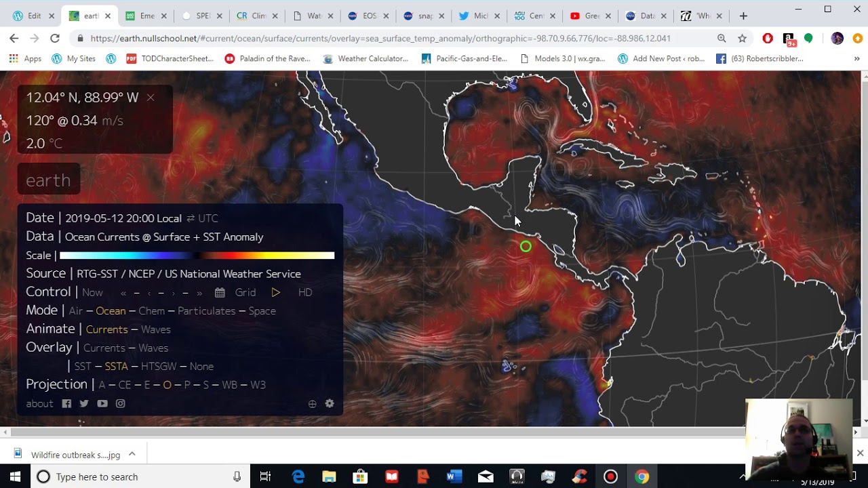Toggle HD high definition mode
868x488 pixels.
(305, 293)
